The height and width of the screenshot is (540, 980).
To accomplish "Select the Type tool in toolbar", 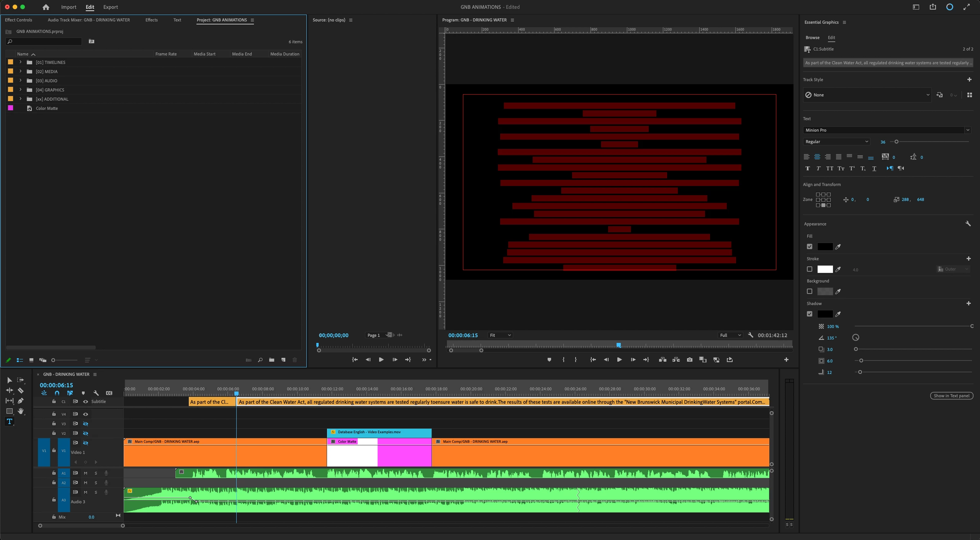I will click(10, 421).
